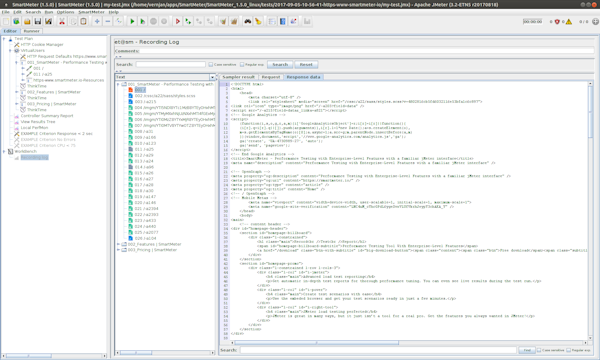600x360 pixels.
Task: Click the Paste clipboard toolbar icon
Action: (x=83, y=21)
